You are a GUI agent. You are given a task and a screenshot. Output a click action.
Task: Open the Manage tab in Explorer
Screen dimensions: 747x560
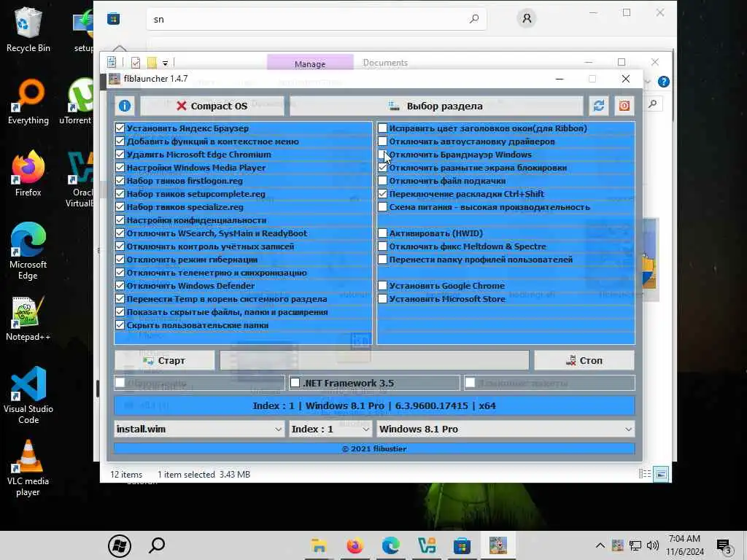[x=310, y=64]
